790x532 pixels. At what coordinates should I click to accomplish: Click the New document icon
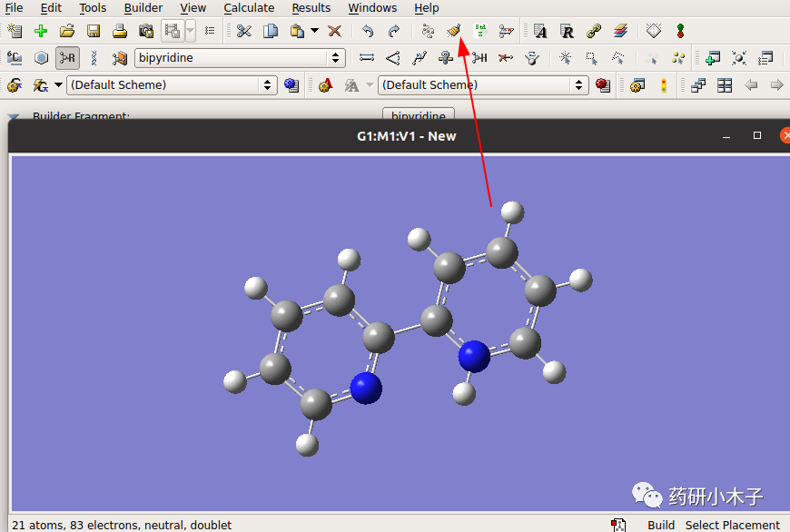tap(15, 31)
